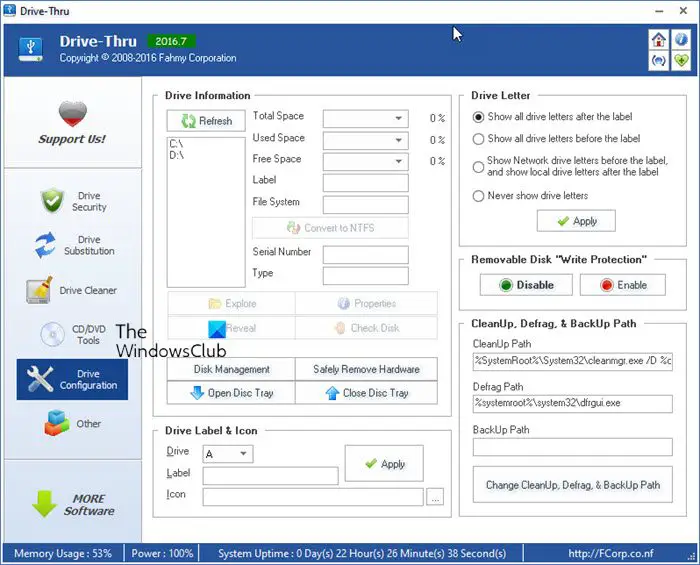Click the 2016.7 version badge
The height and width of the screenshot is (565, 700).
tap(171, 42)
